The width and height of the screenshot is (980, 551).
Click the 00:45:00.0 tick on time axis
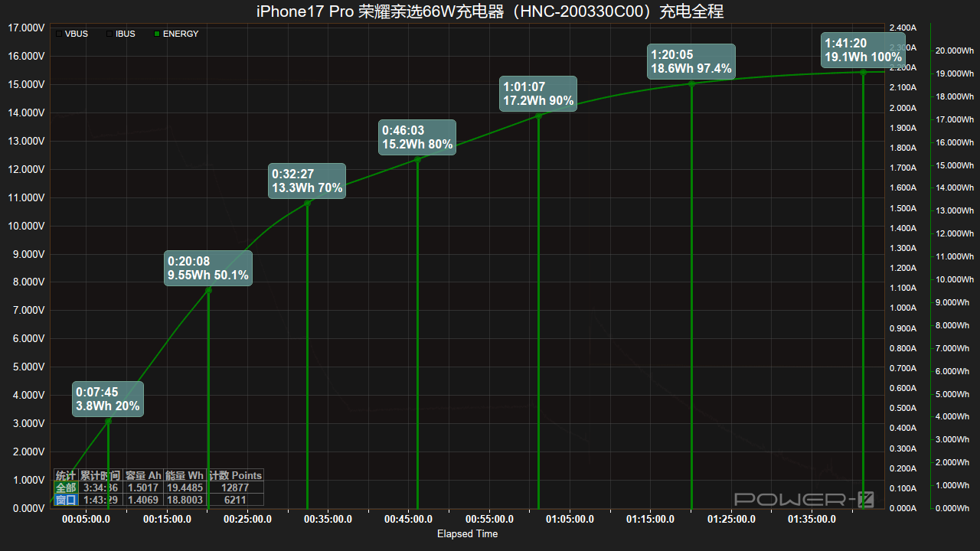(408, 520)
